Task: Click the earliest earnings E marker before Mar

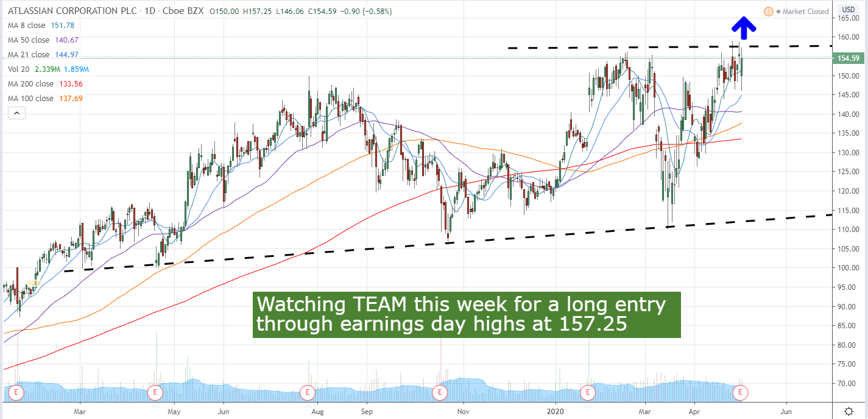Action: [x=16, y=393]
